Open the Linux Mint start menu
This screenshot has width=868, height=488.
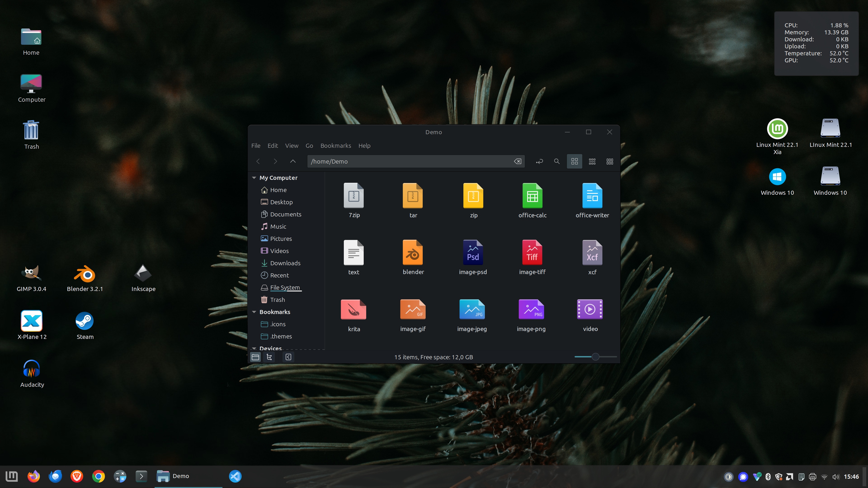[x=12, y=476]
